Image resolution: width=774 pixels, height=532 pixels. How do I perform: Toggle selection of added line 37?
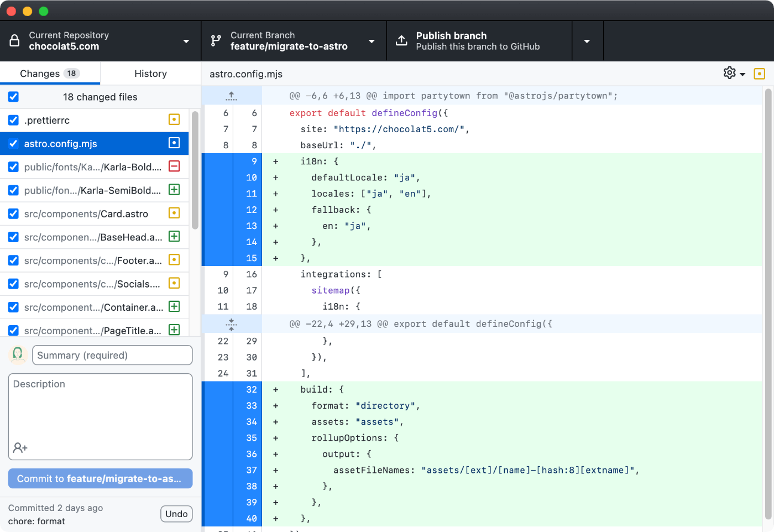click(x=232, y=470)
